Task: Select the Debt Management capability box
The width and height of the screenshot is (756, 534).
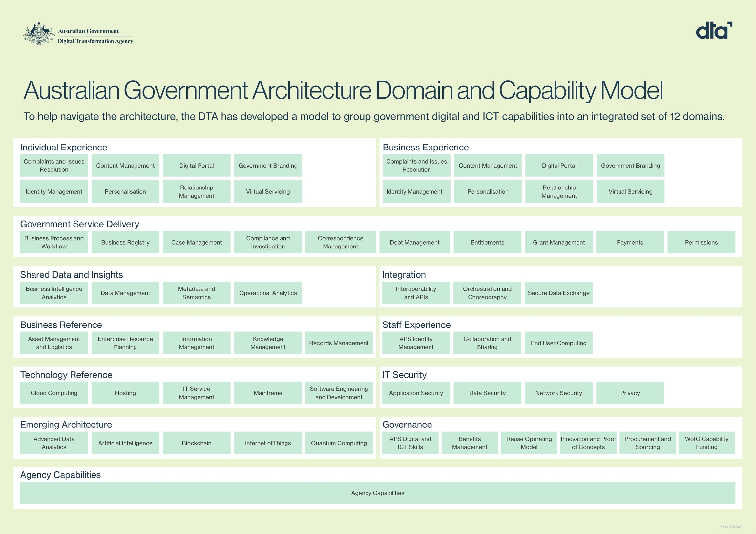Action: [x=414, y=242]
